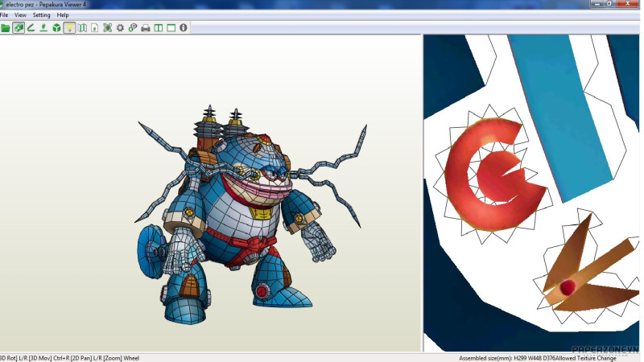Click the fold angle icon
Screen dimensions: 644x362
pos(31,28)
